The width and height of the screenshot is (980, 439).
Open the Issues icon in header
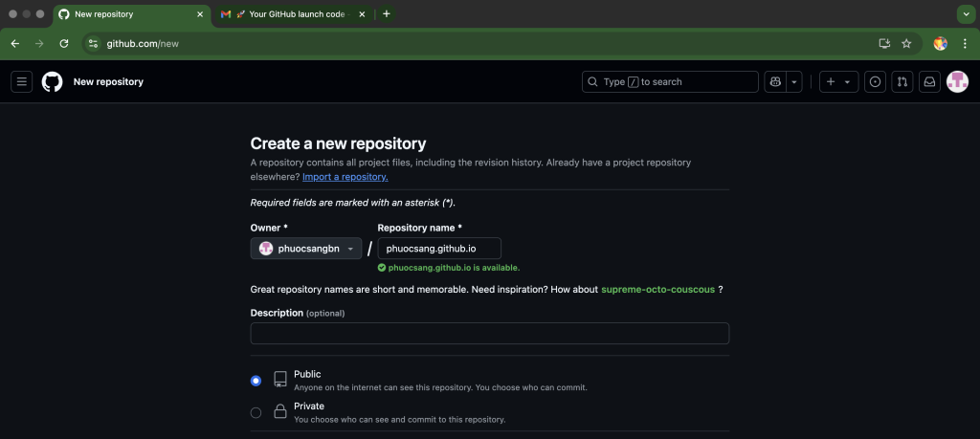875,82
